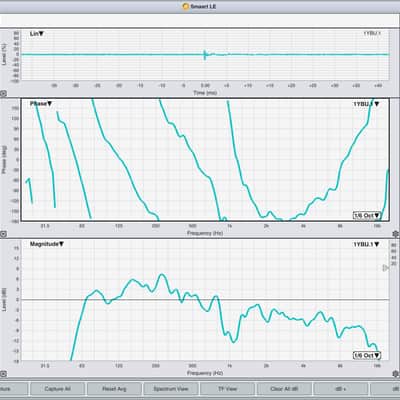The image size is (400, 400).
Task: Open the 1YBU.1 trace selector in the Phase plot
Action: point(366,104)
